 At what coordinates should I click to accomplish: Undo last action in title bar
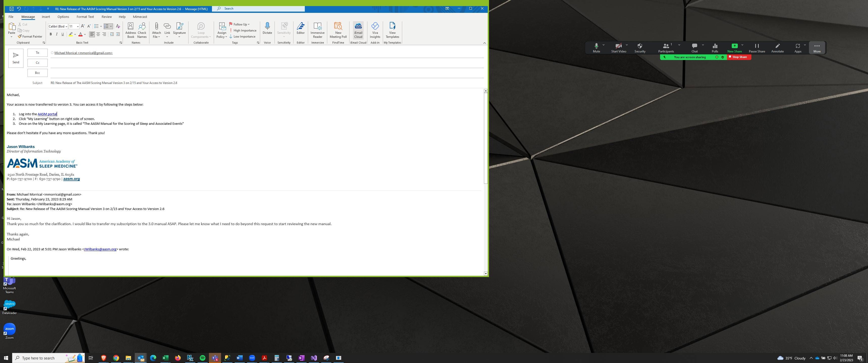coord(19,9)
